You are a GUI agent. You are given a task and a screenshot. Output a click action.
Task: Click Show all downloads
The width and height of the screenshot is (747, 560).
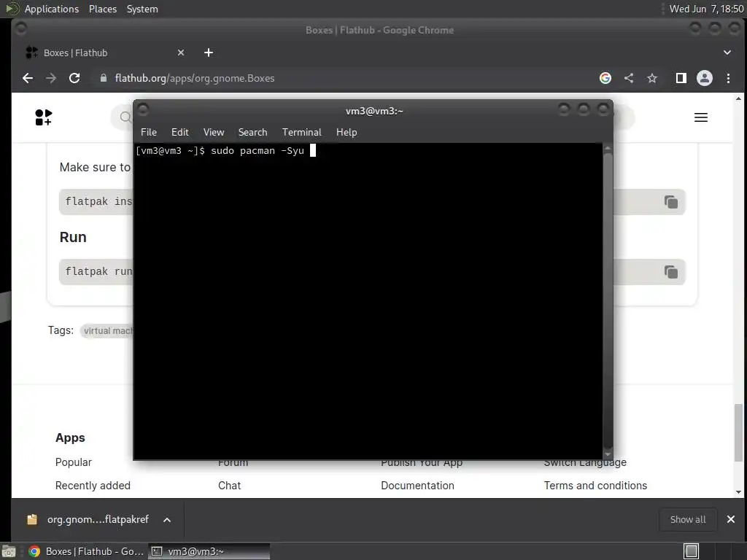pyautogui.click(x=688, y=519)
